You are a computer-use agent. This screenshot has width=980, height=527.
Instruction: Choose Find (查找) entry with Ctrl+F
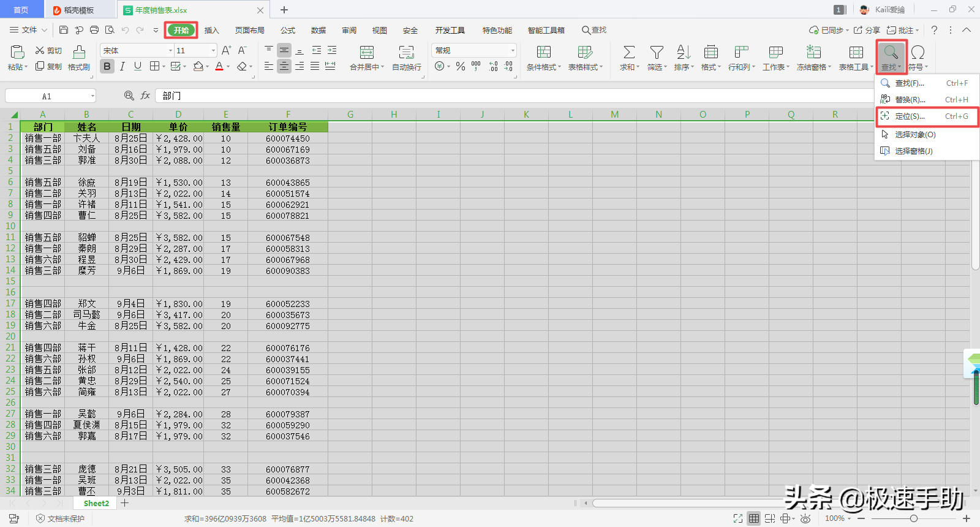pos(927,83)
